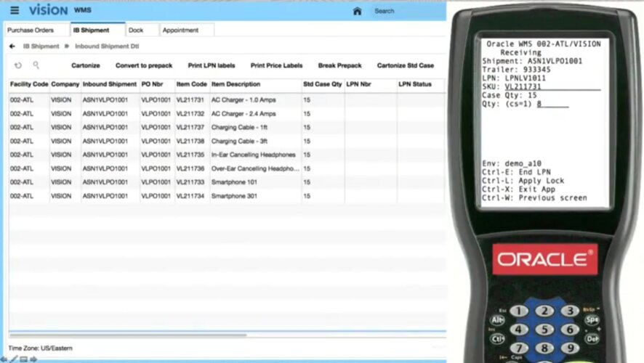The image size is (644, 363).
Task: Click Print Price Labels
Action: 276,65
